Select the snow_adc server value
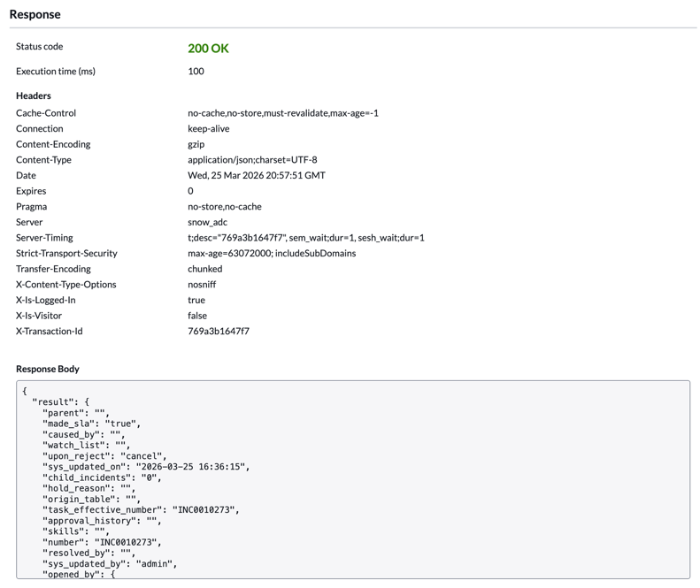The height and width of the screenshot is (588, 700). pyautogui.click(x=208, y=222)
